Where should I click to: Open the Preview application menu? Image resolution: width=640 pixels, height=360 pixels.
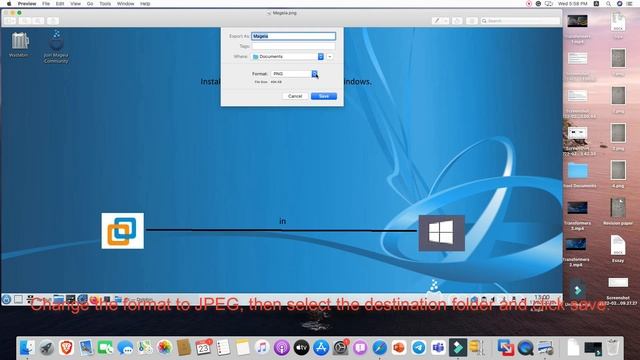pos(27,3)
